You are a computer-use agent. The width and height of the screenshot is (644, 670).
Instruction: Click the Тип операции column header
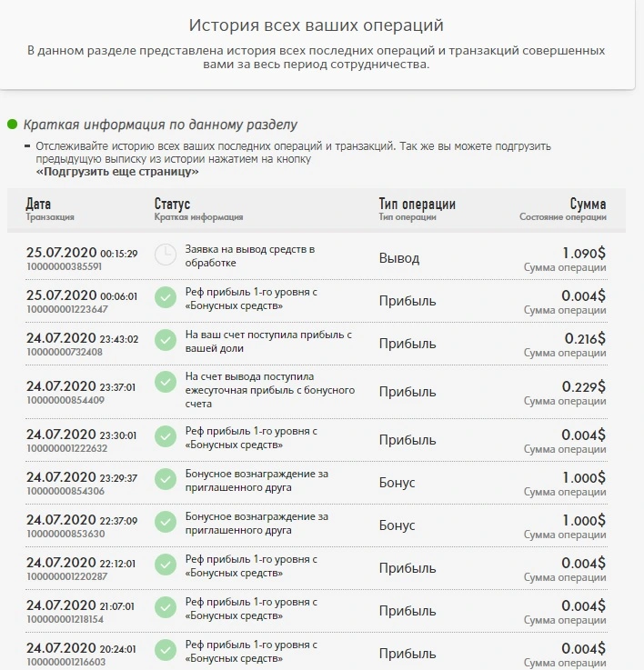(417, 204)
